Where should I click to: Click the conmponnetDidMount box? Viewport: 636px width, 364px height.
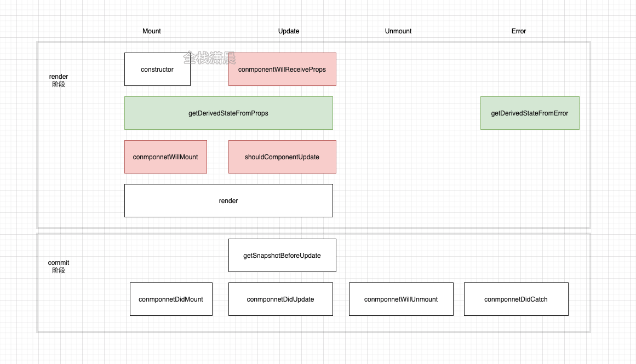point(171,299)
